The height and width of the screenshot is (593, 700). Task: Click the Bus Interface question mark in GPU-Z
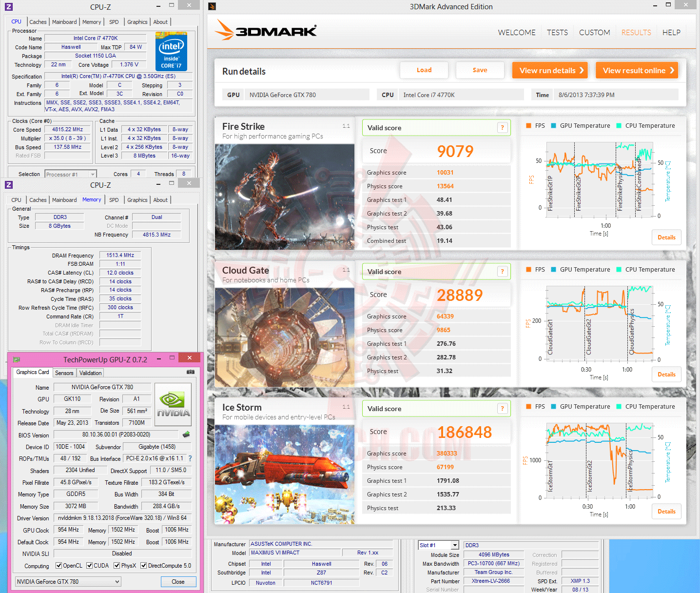pos(190,458)
